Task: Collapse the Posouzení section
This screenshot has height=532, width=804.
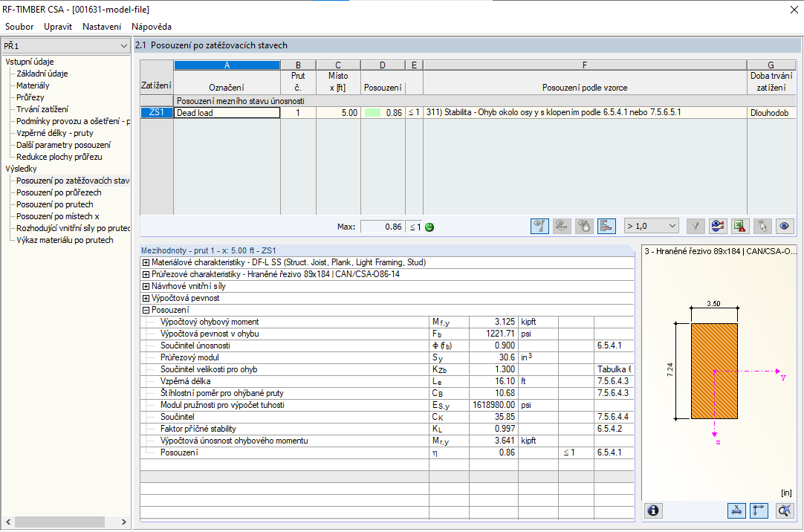Action: pos(146,310)
